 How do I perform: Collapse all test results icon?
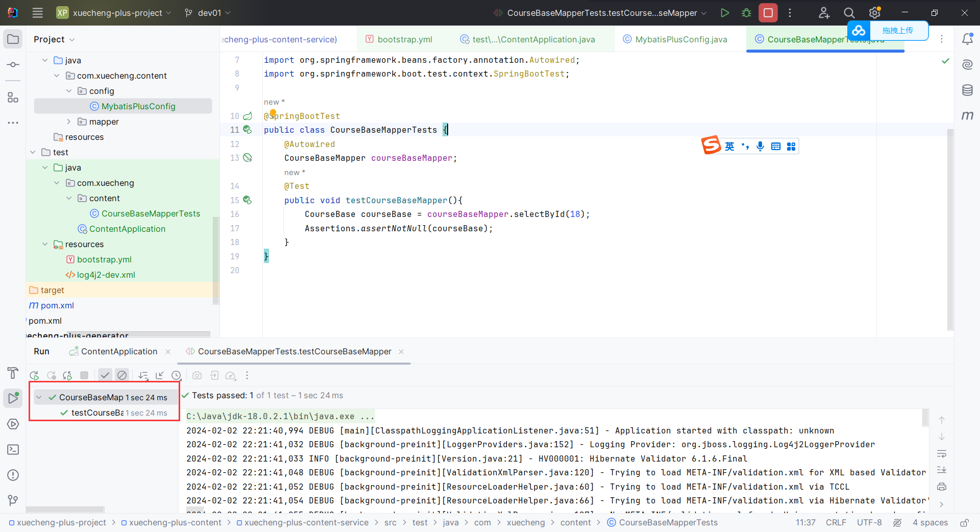(160, 375)
